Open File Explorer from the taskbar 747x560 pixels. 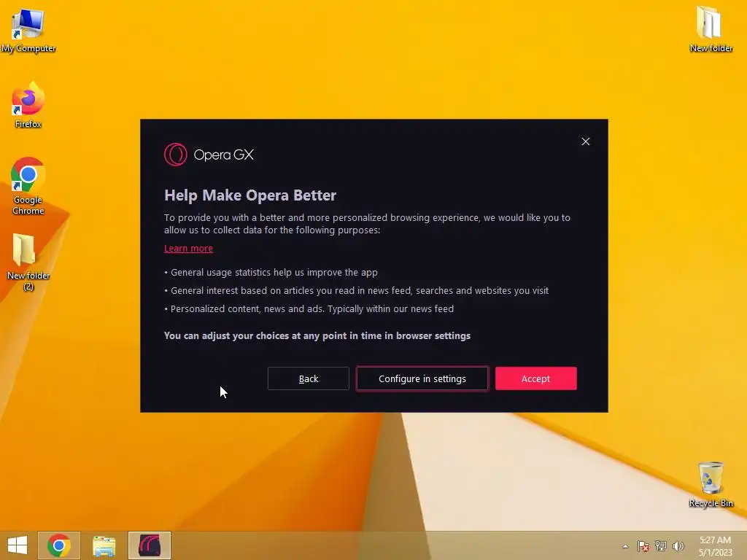[x=104, y=545]
